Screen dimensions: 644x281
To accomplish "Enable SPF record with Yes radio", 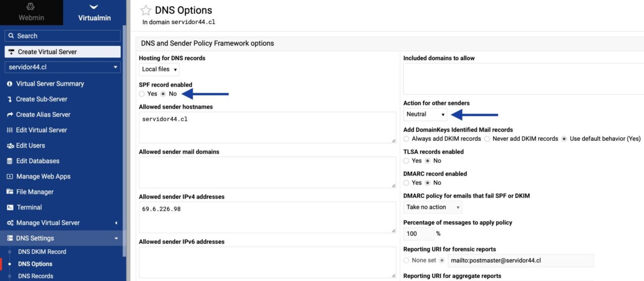I will [142, 94].
